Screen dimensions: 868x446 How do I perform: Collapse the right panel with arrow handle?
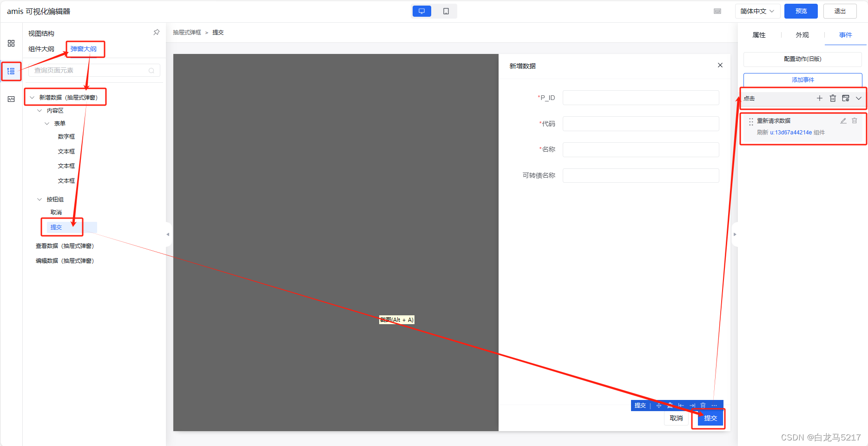(735, 234)
